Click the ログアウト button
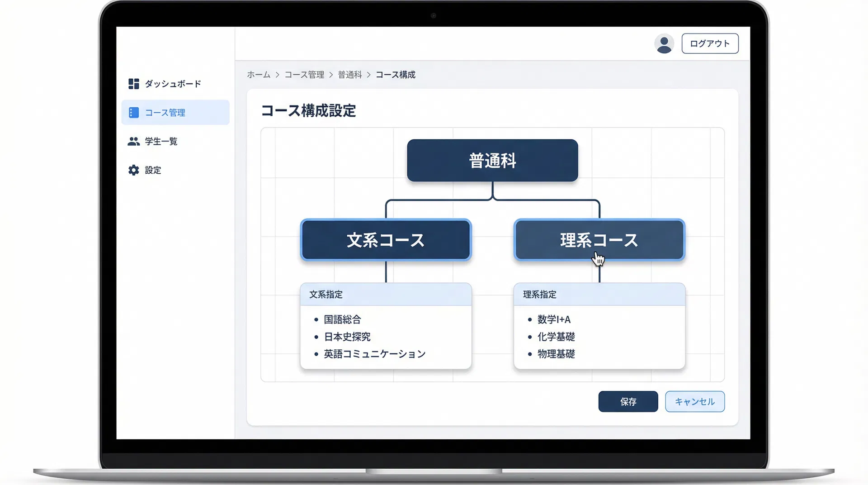868x485 pixels. tap(709, 43)
